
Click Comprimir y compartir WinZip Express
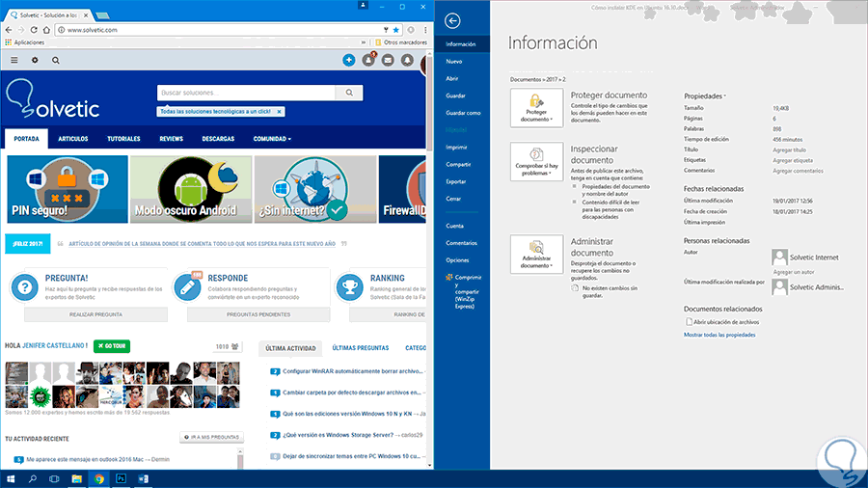464,291
